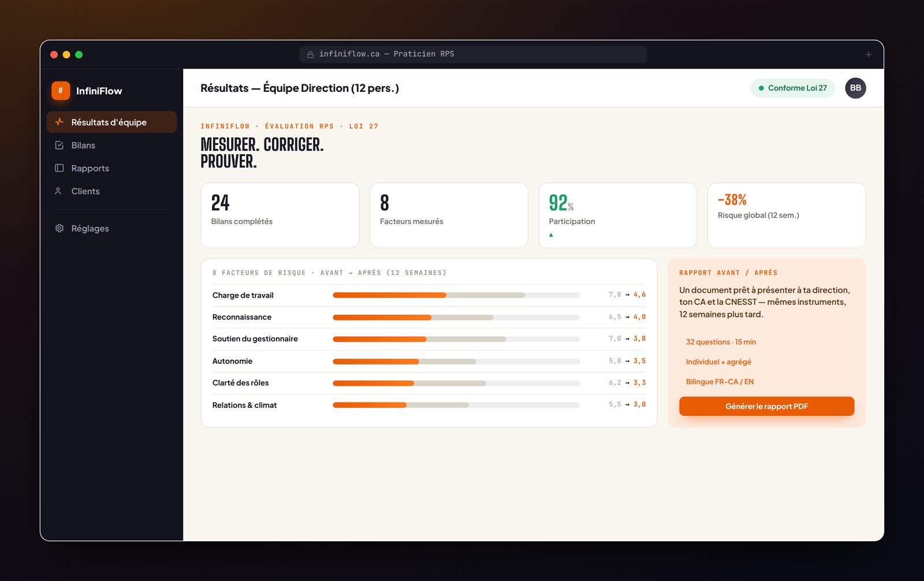The width and height of the screenshot is (924, 581).
Task: Click the Soutien du gestionnaire progress bar
Action: pos(456,339)
